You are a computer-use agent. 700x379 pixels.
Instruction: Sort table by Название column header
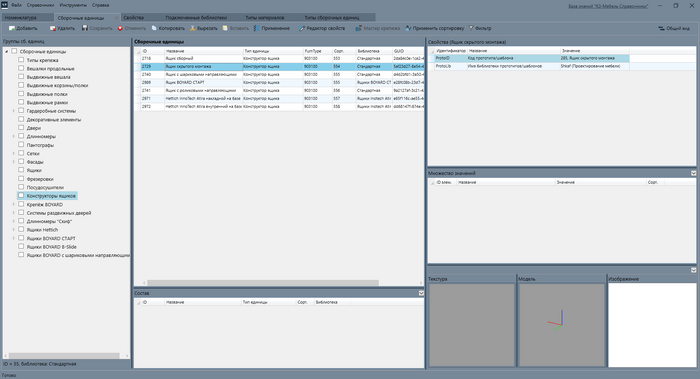pos(204,51)
